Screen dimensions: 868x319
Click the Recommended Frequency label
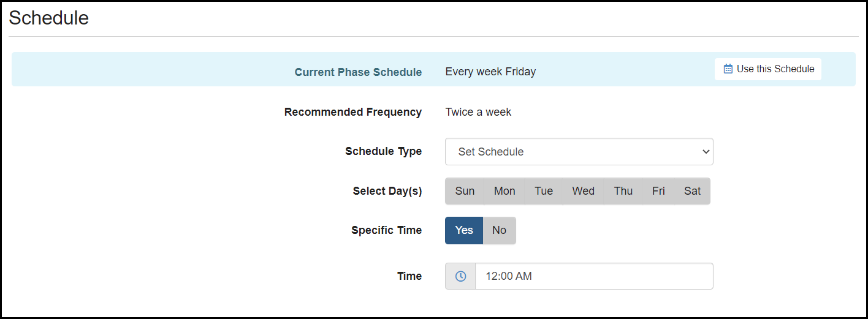[x=353, y=112]
